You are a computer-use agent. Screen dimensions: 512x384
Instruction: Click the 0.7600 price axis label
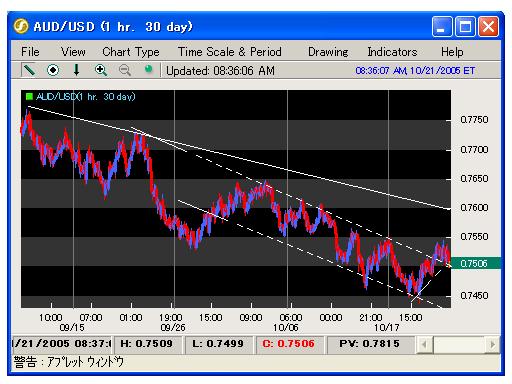[x=474, y=207]
